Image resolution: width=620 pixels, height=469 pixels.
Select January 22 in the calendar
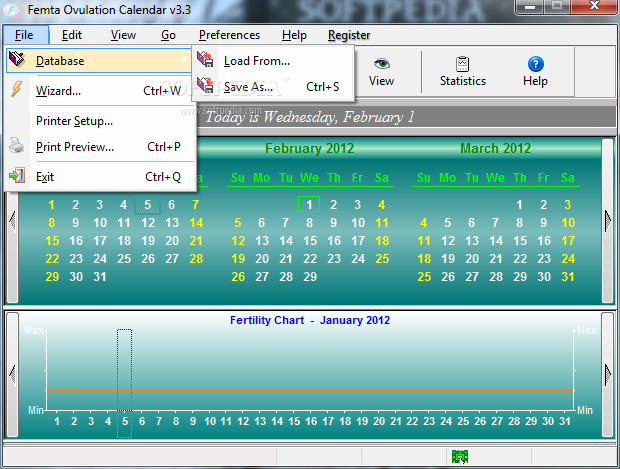click(x=52, y=259)
